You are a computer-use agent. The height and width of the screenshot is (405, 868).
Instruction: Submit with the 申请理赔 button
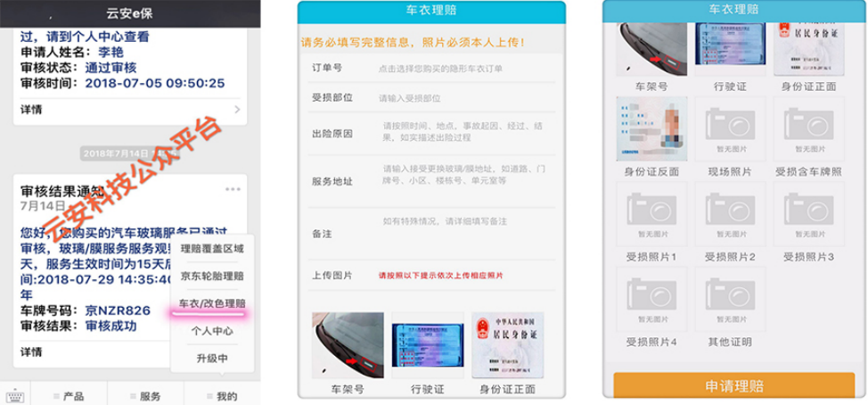point(734,385)
